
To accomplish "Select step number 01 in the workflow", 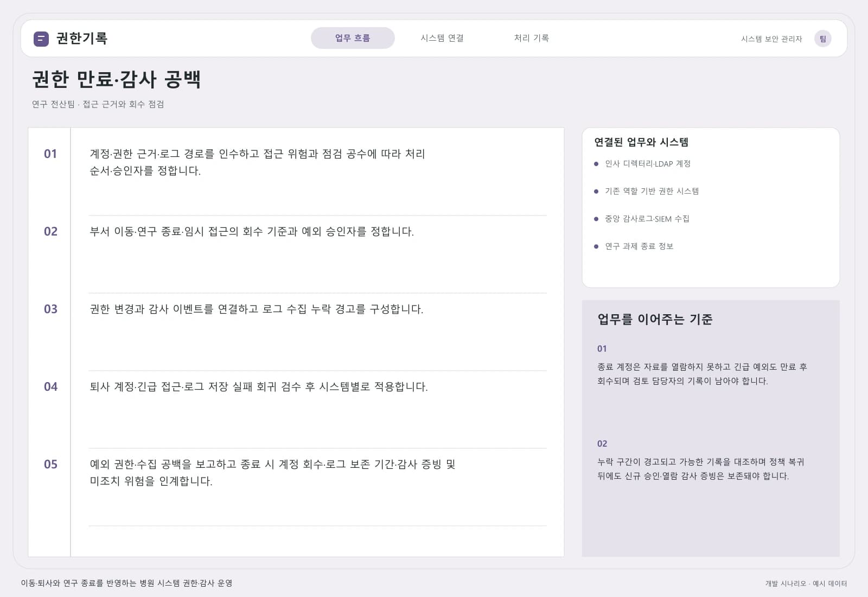I will (x=50, y=154).
